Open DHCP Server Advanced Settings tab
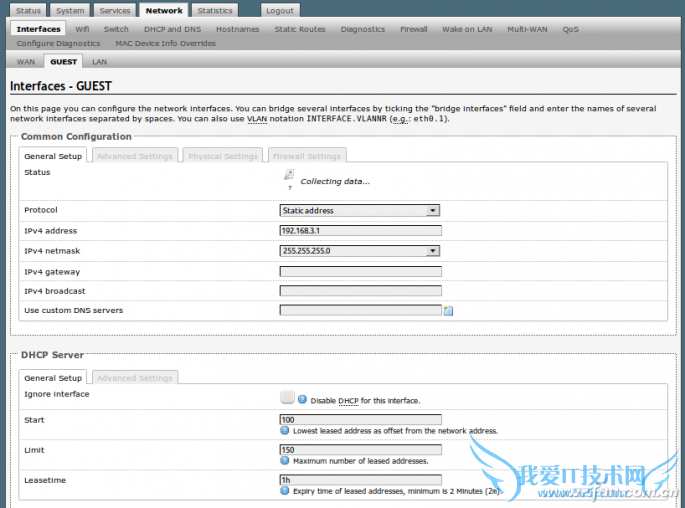The image size is (685, 508). [135, 378]
